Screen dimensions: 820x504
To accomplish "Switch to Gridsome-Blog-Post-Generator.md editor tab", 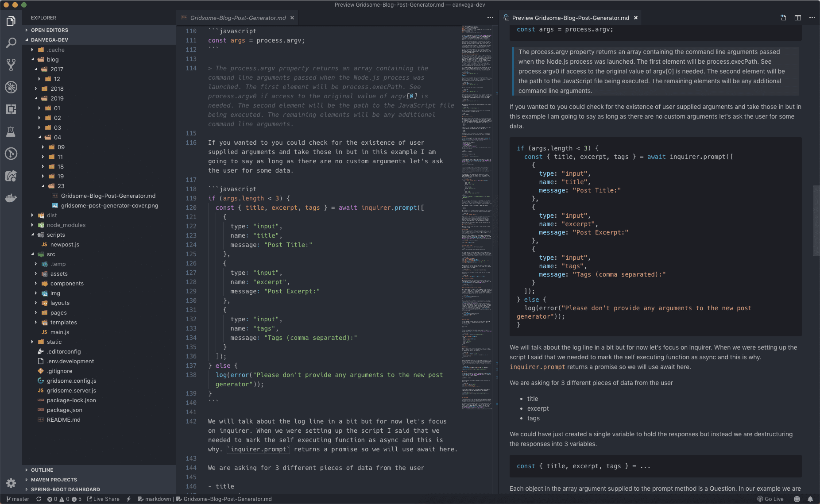I will pyautogui.click(x=238, y=18).
